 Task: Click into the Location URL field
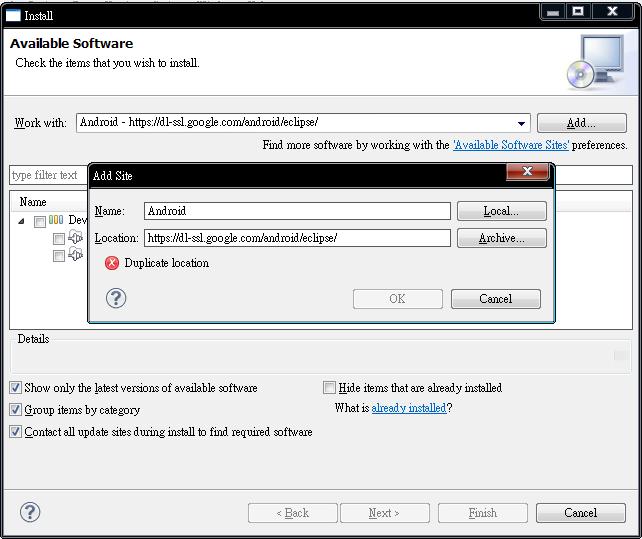click(x=297, y=238)
